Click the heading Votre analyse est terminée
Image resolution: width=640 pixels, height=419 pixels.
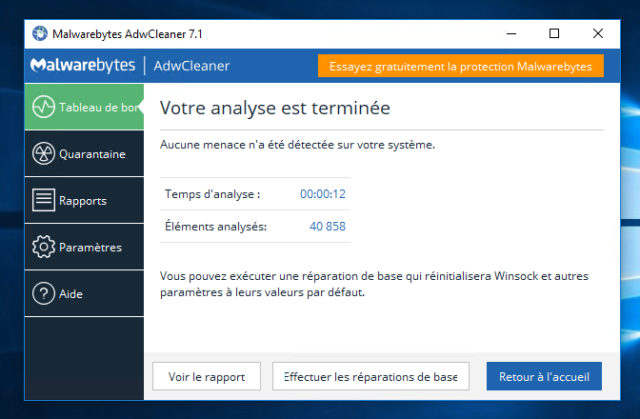click(275, 108)
